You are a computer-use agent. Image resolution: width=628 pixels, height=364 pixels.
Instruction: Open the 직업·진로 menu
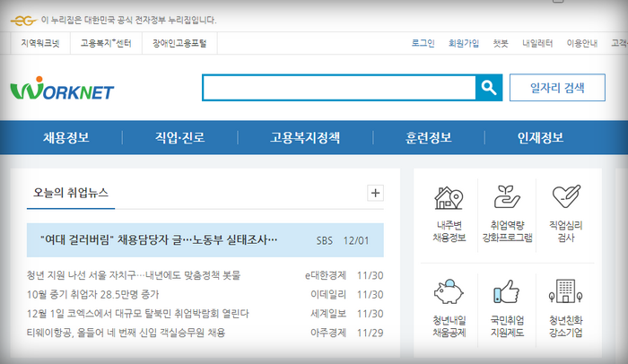click(179, 138)
